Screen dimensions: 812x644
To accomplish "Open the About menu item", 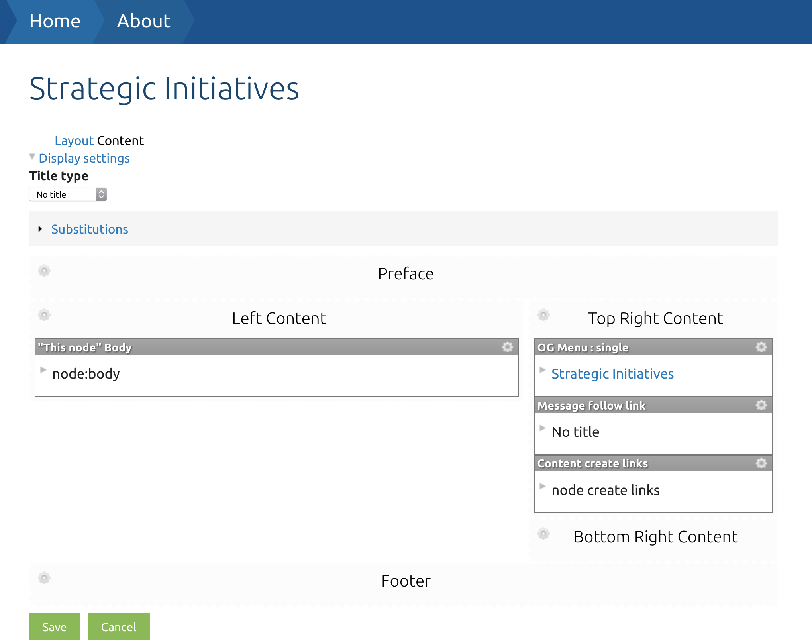I will [144, 21].
